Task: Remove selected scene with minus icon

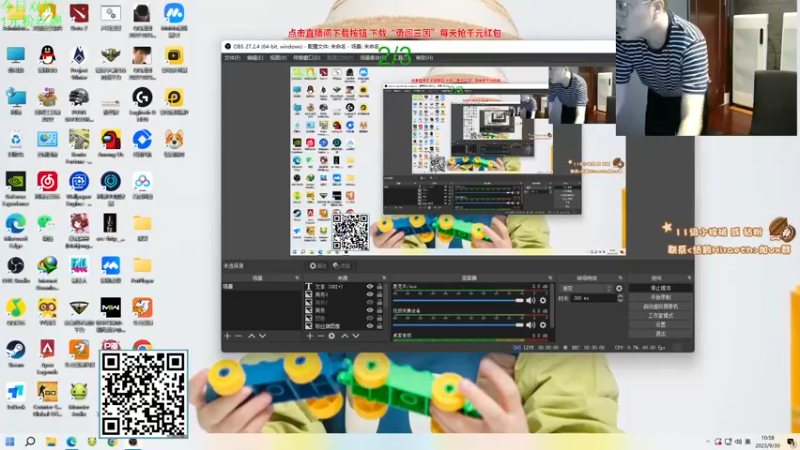Action: (x=238, y=336)
